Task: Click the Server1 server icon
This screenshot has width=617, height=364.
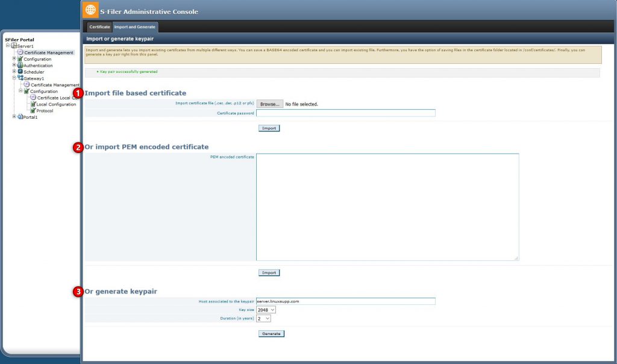Action: pyautogui.click(x=14, y=46)
